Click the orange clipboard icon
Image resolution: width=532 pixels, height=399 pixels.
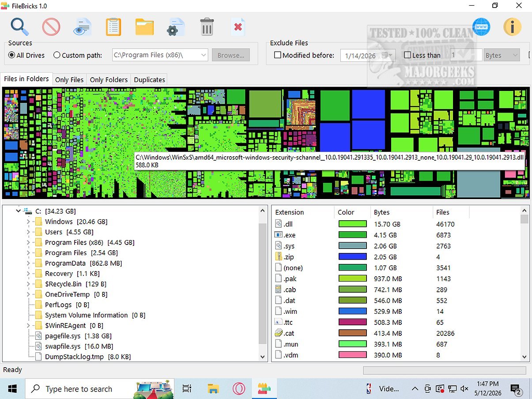click(x=113, y=27)
